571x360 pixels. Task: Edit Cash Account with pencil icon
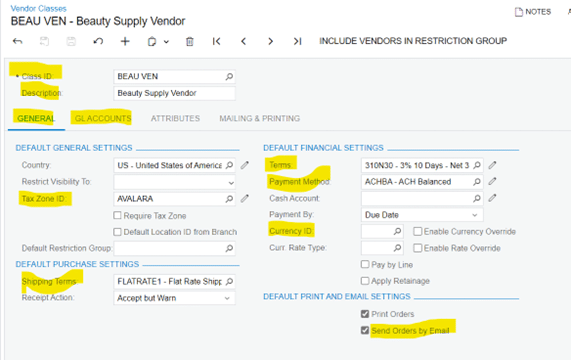492,198
